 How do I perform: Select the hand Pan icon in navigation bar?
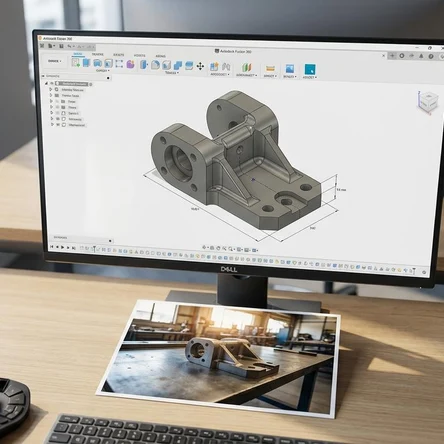218,248
